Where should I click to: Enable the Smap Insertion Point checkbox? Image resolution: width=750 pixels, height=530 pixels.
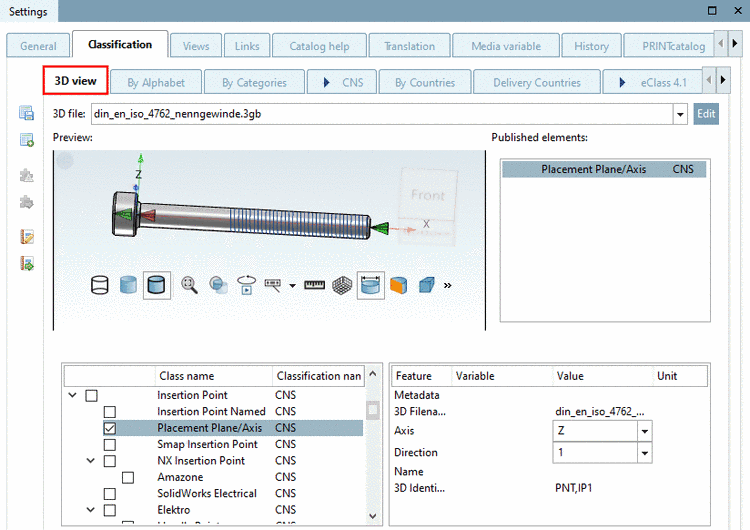110,444
